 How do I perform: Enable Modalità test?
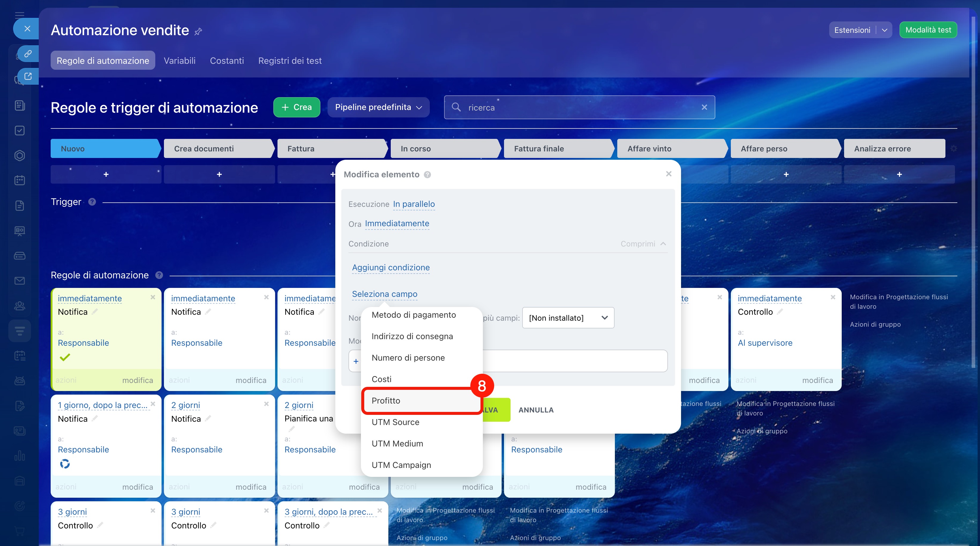tap(928, 30)
